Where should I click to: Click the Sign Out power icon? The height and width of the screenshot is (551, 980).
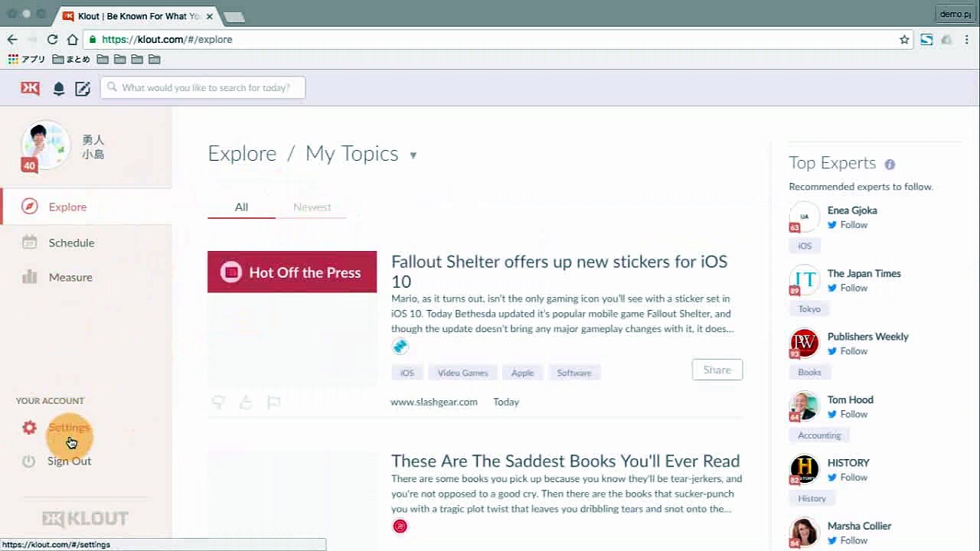(29, 461)
